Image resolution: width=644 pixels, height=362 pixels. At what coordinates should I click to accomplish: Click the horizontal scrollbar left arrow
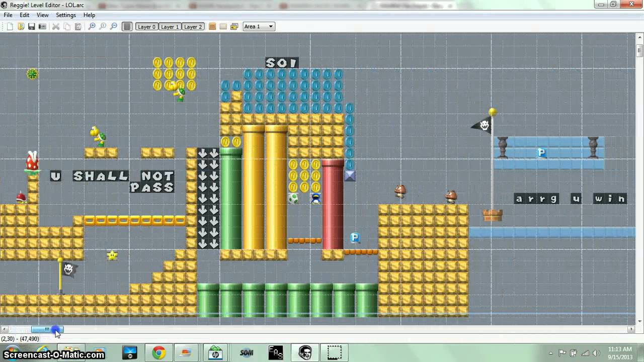(x=5, y=329)
